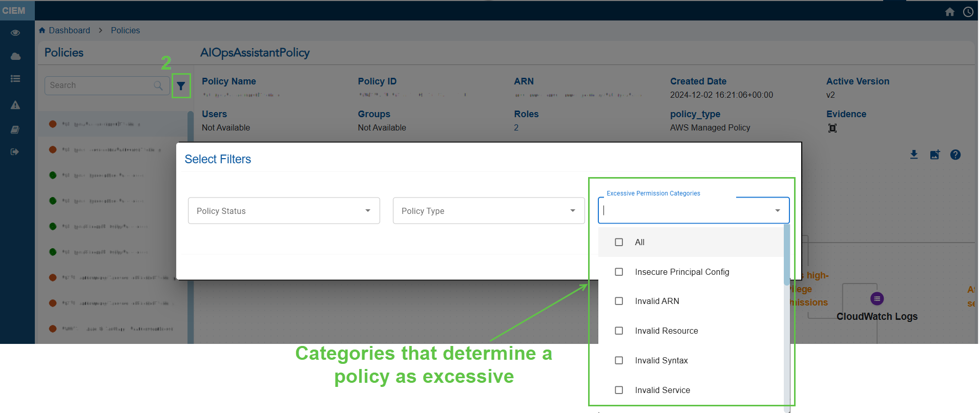Check the All category checkbox
The image size is (980, 413).
pos(619,242)
